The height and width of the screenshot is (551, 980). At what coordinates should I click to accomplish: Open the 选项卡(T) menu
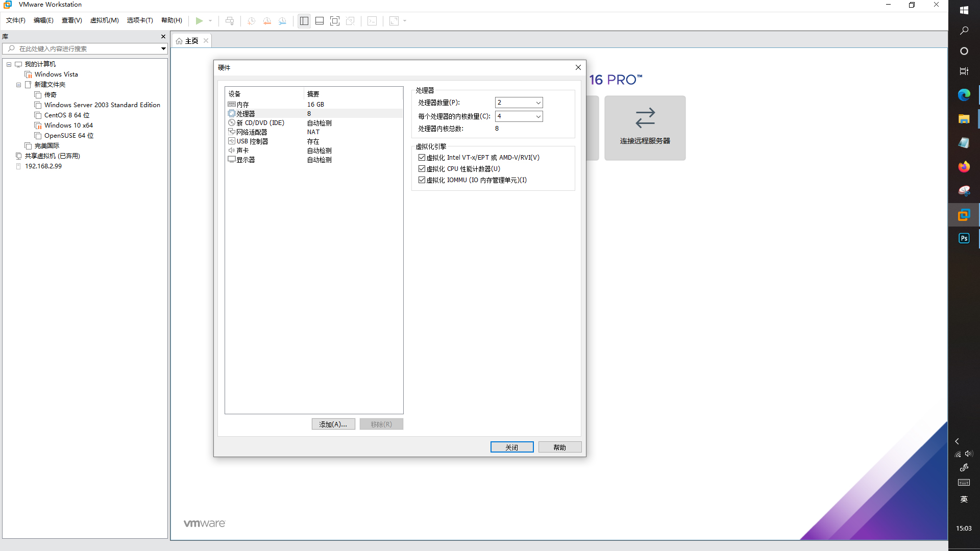(140, 20)
